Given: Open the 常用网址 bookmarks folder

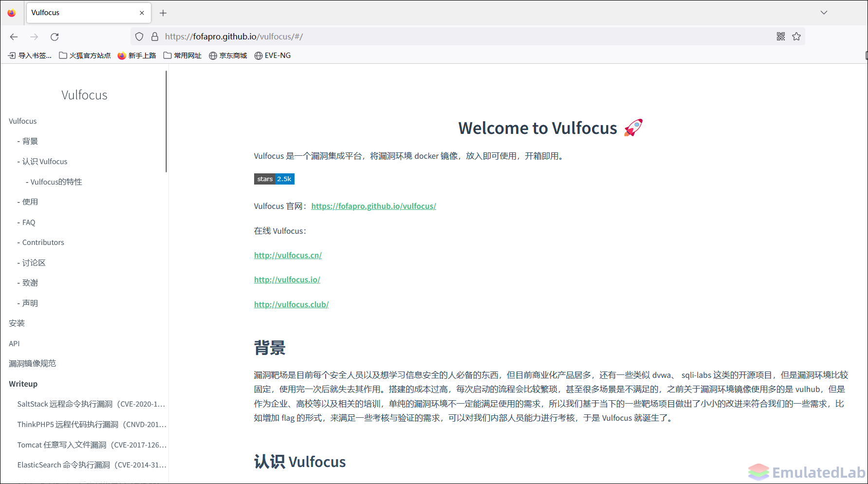Looking at the screenshot, I should click(183, 56).
